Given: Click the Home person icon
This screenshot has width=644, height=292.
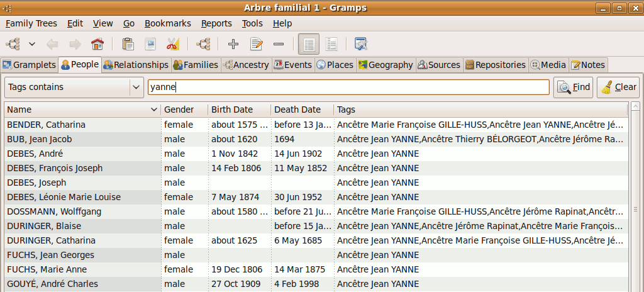Looking at the screenshot, I should (x=97, y=44).
